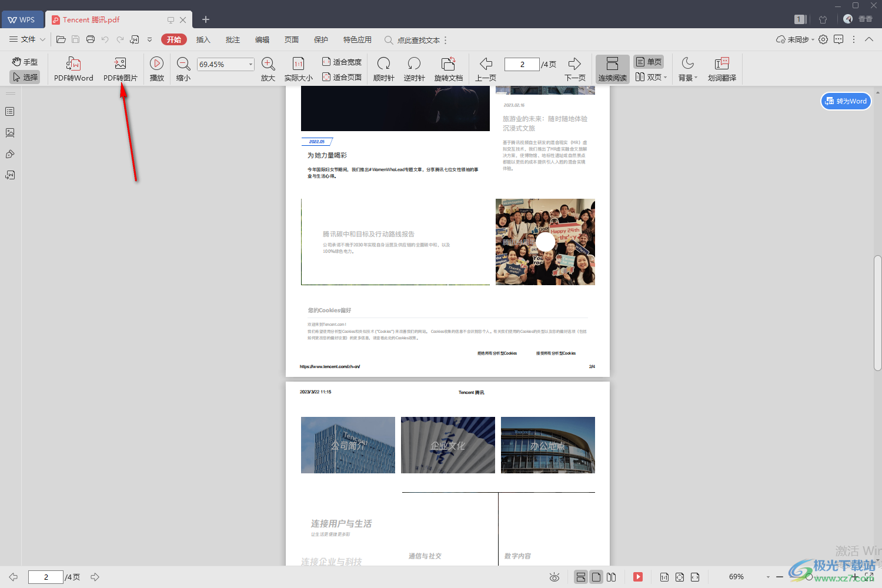Select the hand tool (手型)
This screenshot has width=882, height=588.
[x=25, y=62]
